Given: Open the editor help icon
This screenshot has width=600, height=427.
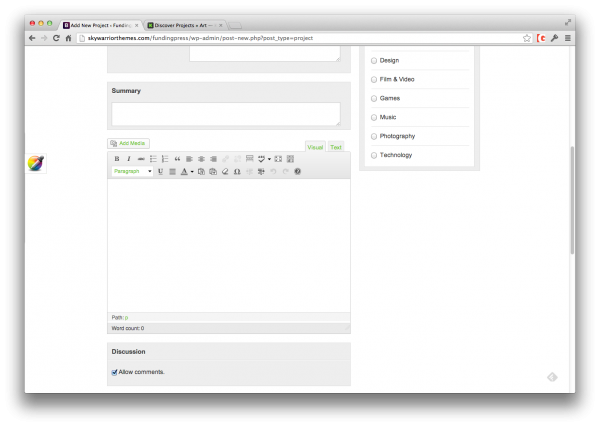Looking at the screenshot, I should [x=298, y=171].
